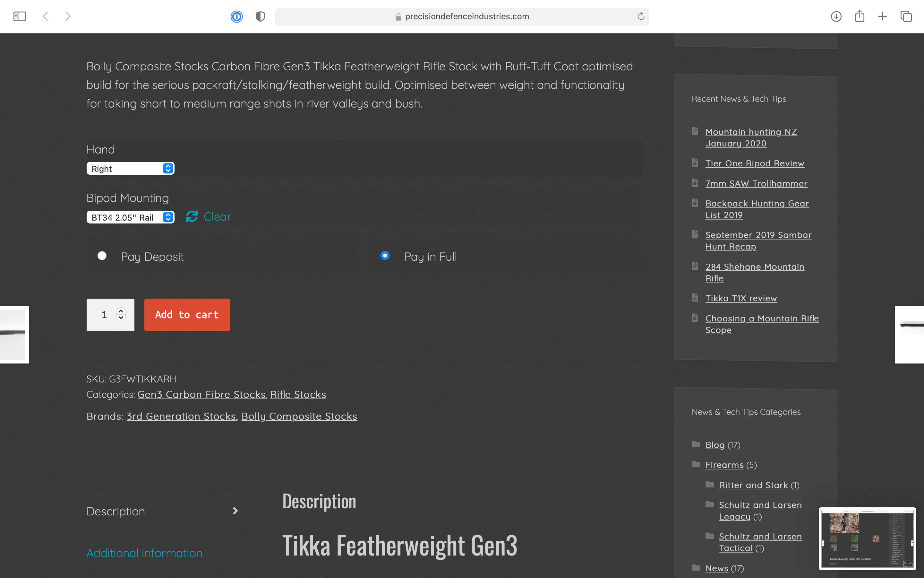Open Bolly Composite Stocks brand
924x578 pixels.
[299, 416]
